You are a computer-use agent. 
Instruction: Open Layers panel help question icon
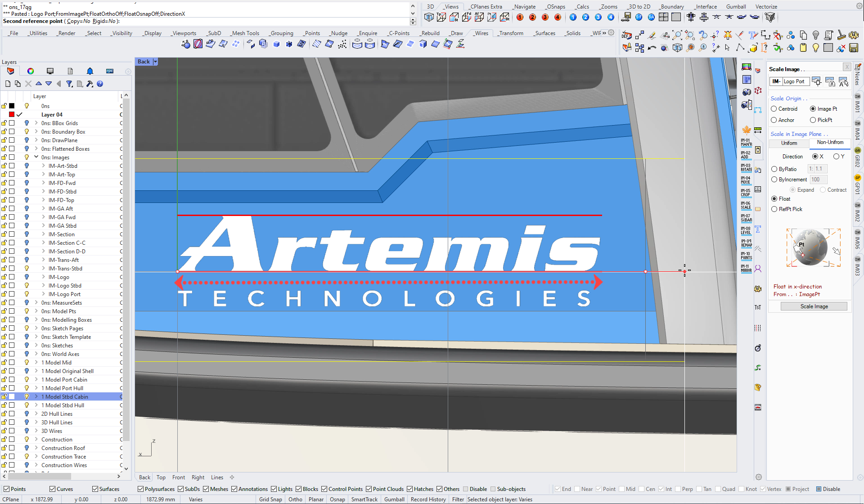point(100,84)
